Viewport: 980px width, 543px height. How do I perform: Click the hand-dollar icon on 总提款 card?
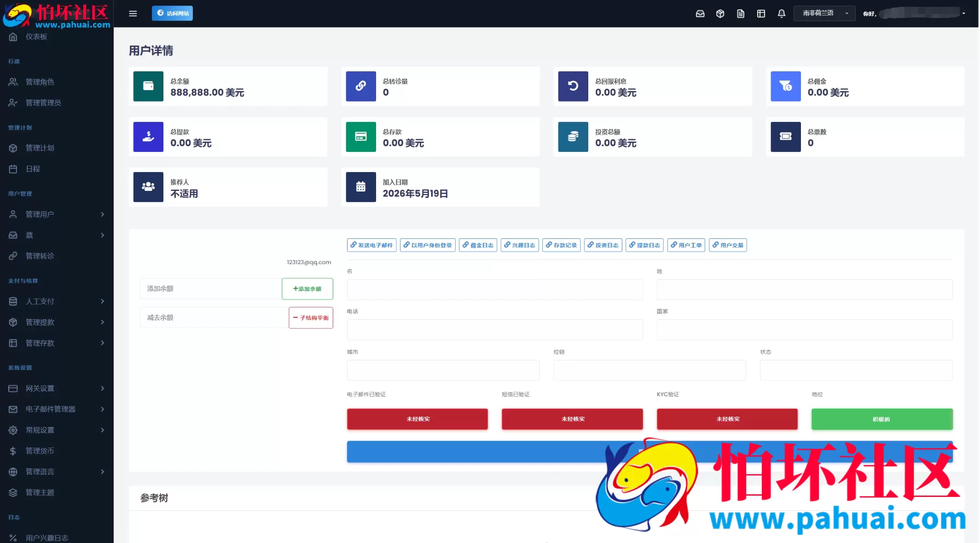point(148,137)
